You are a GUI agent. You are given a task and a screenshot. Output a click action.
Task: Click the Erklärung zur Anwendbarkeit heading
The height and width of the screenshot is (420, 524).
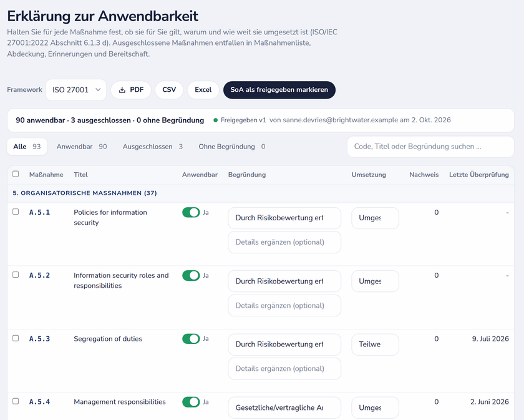[102, 16]
